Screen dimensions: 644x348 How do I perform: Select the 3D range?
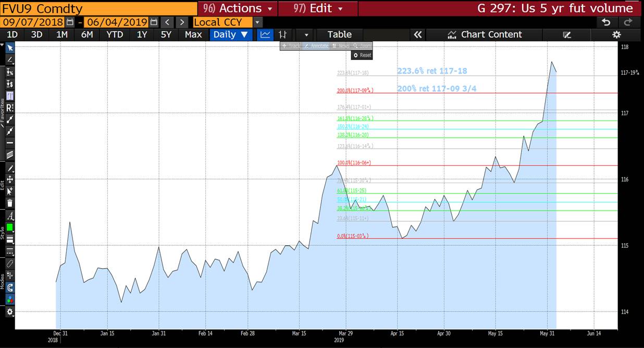36,34
